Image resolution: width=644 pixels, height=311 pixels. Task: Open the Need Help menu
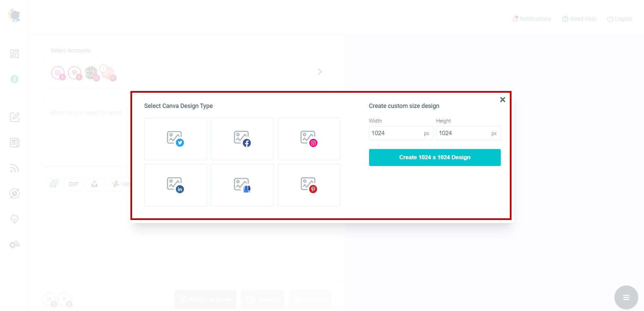point(579,19)
